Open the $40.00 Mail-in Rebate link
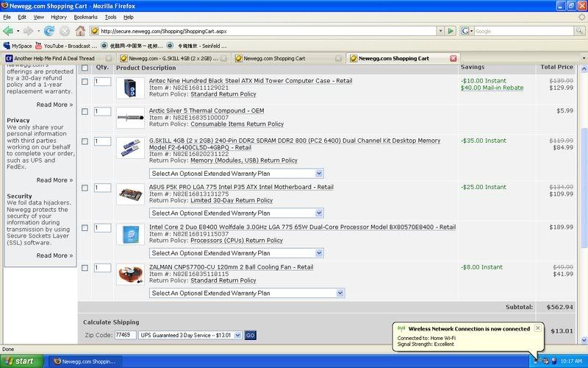588x368 pixels. tap(492, 88)
